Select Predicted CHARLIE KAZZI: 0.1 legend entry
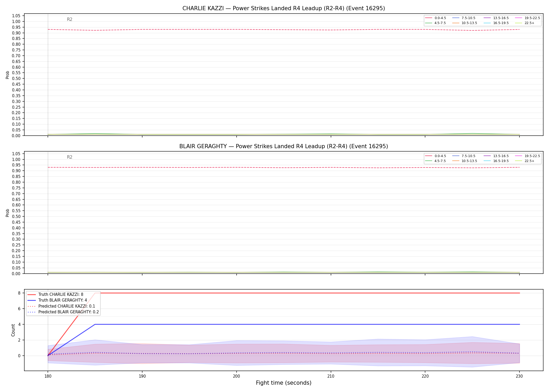This screenshot has width=549, height=392. 61,306
